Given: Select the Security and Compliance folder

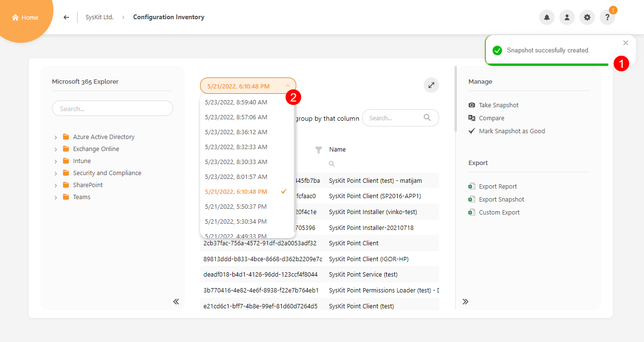Looking at the screenshot, I should (102, 173).
